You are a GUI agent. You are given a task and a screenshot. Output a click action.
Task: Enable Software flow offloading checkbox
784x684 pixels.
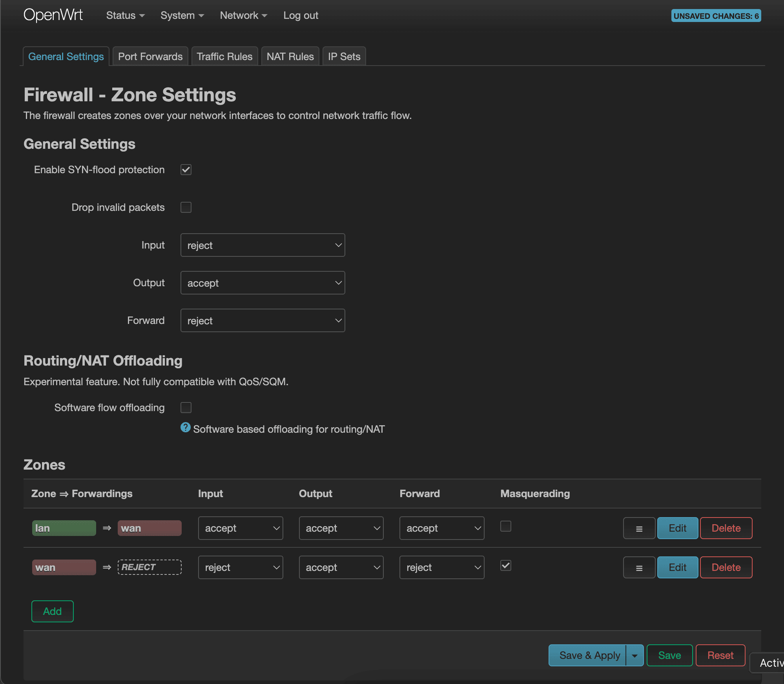(186, 408)
